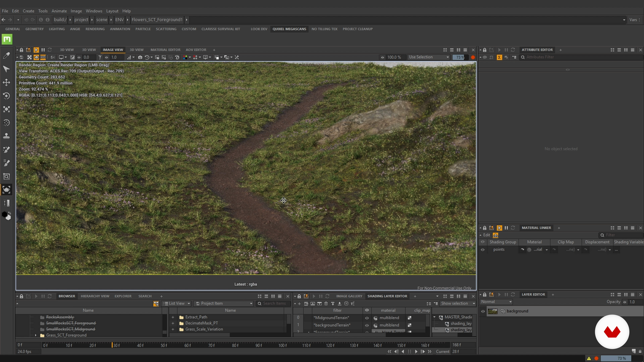This screenshot has height=362, width=644.
Task: Toggle the teapot render icon in image view toolbar
Action: click(x=36, y=57)
